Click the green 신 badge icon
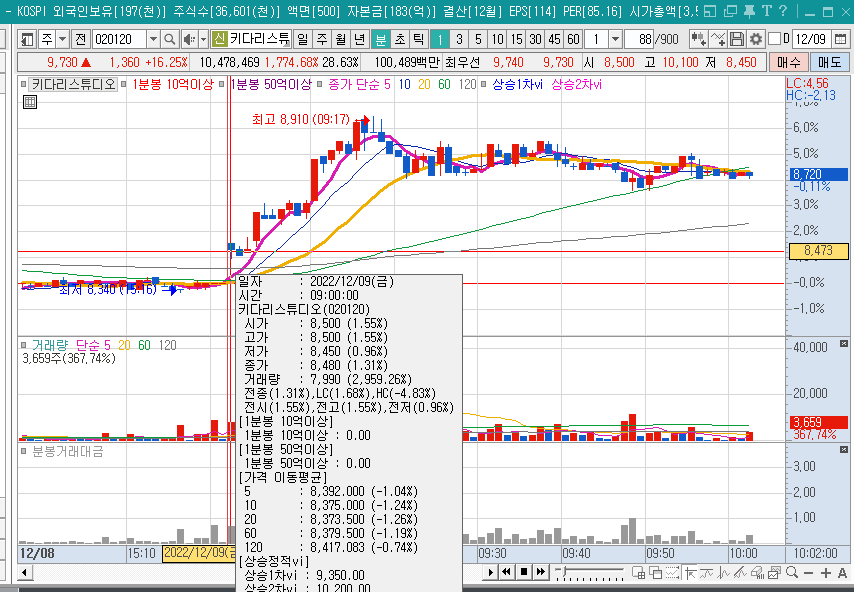Screen dimensions: 854x592 coord(219,39)
